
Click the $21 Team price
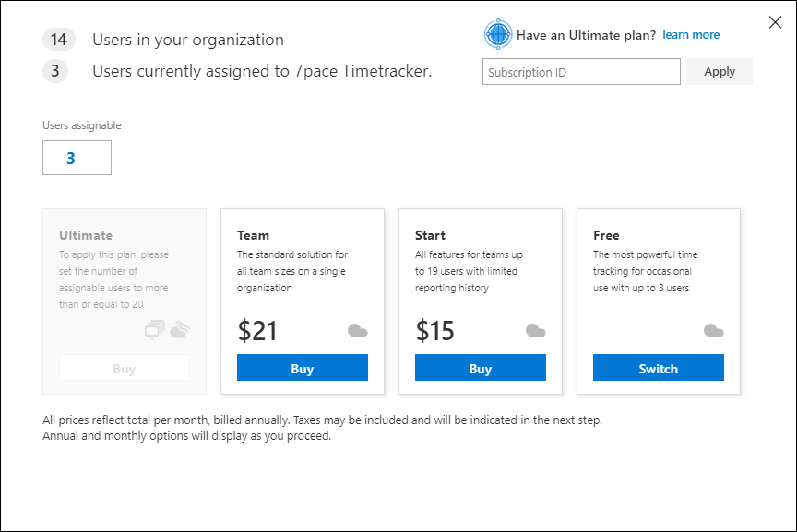pyautogui.click(x=257, y=331)
